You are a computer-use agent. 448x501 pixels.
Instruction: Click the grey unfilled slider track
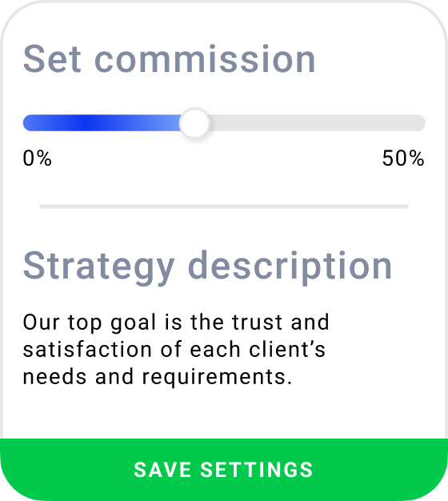318,123
